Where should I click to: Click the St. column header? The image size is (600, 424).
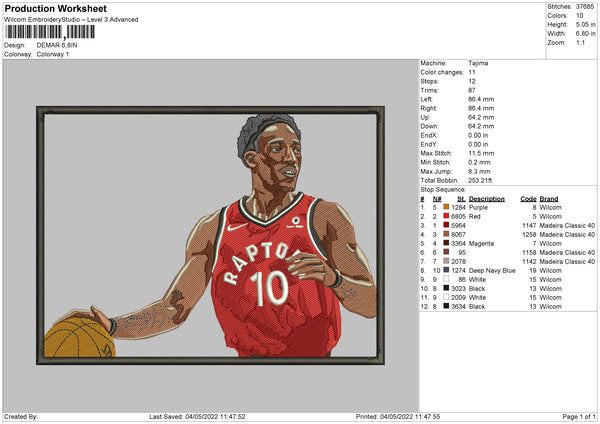461,198
